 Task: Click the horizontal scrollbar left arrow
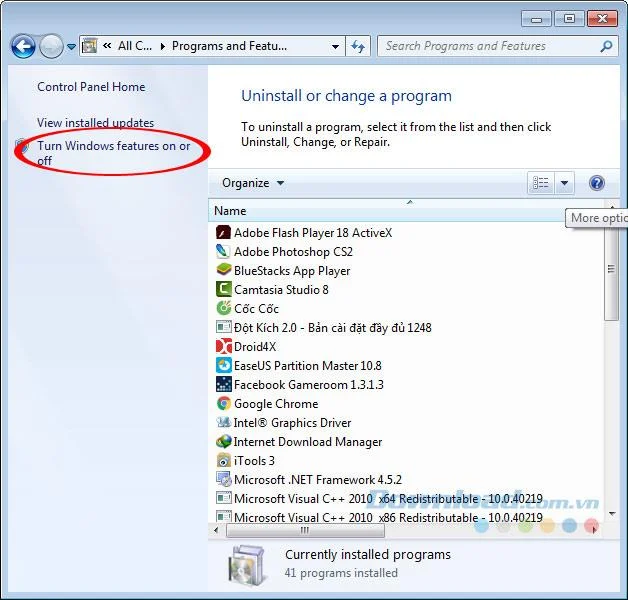[x=216, y=530]
